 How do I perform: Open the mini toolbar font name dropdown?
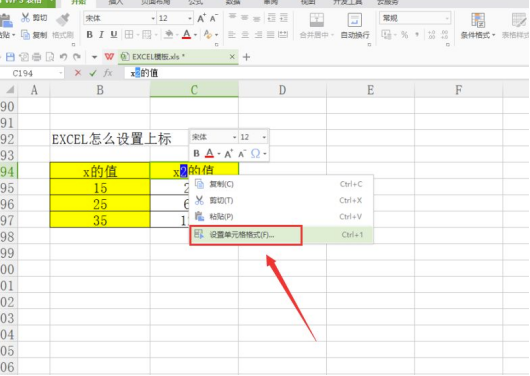(x=235, y=137)
